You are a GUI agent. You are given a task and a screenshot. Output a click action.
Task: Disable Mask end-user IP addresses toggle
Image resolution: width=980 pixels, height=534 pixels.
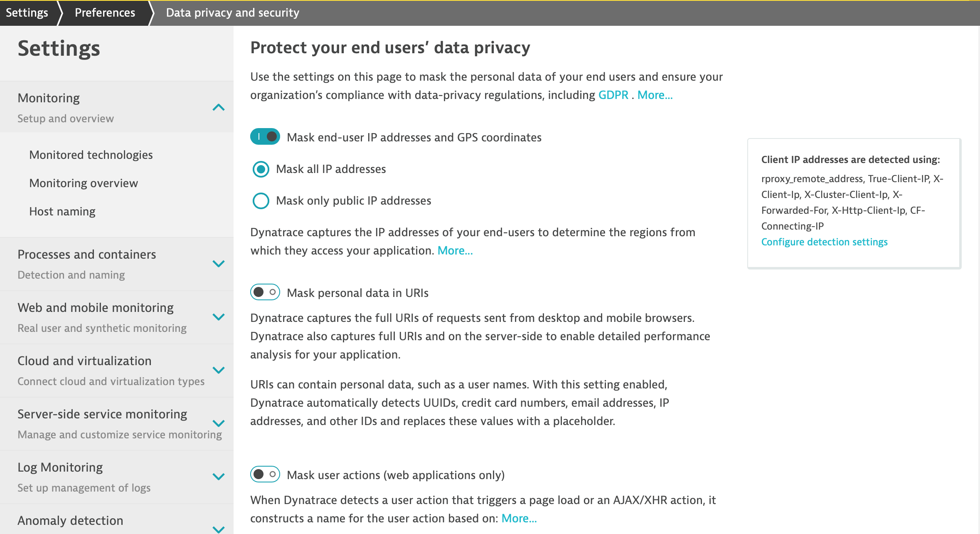tap(265, 137)
